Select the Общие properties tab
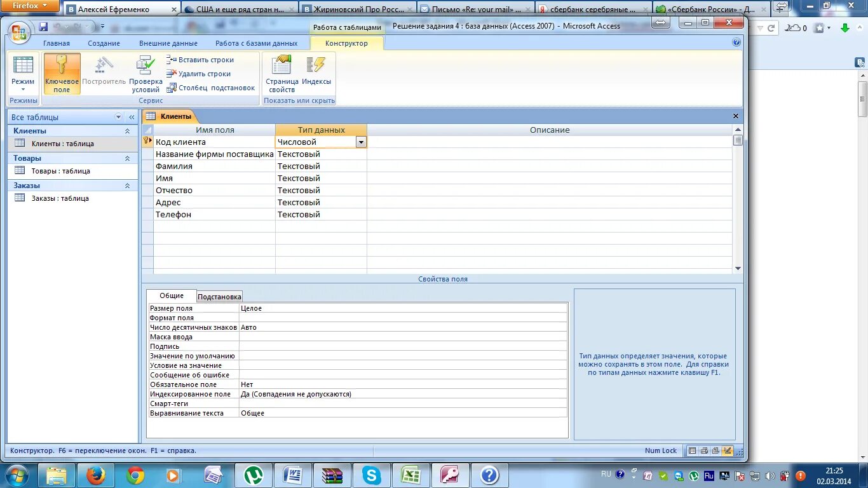Image resolution: width=868 pixels, height=488 pixels. [x=172, y=295]
